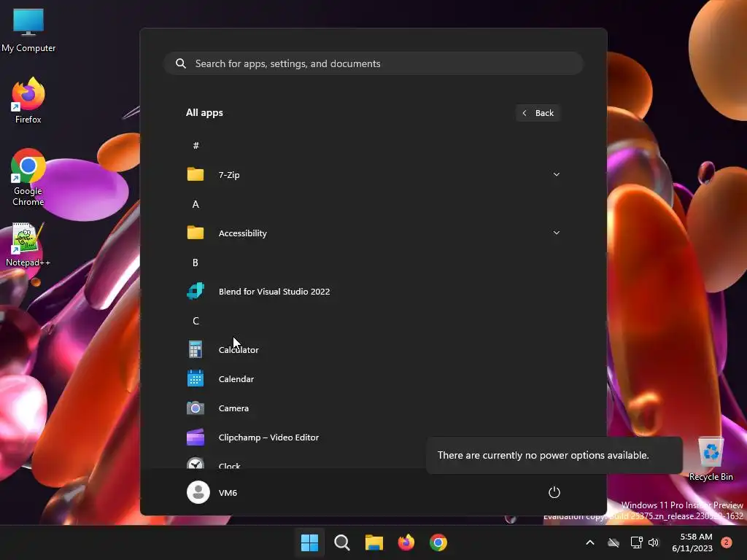Select Google Chrome desktop shortcut
The width and height of the screenshot is (747, 560).
28,177
